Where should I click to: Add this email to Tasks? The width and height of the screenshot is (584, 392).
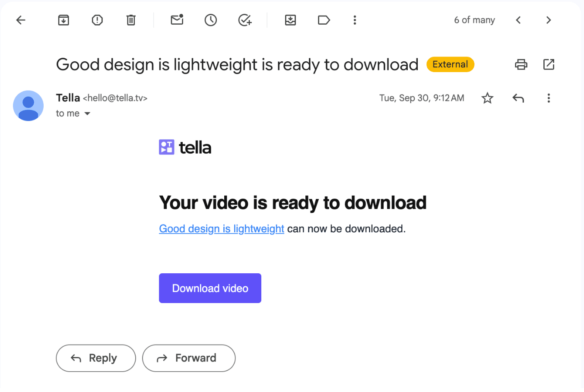click(244, 20)
